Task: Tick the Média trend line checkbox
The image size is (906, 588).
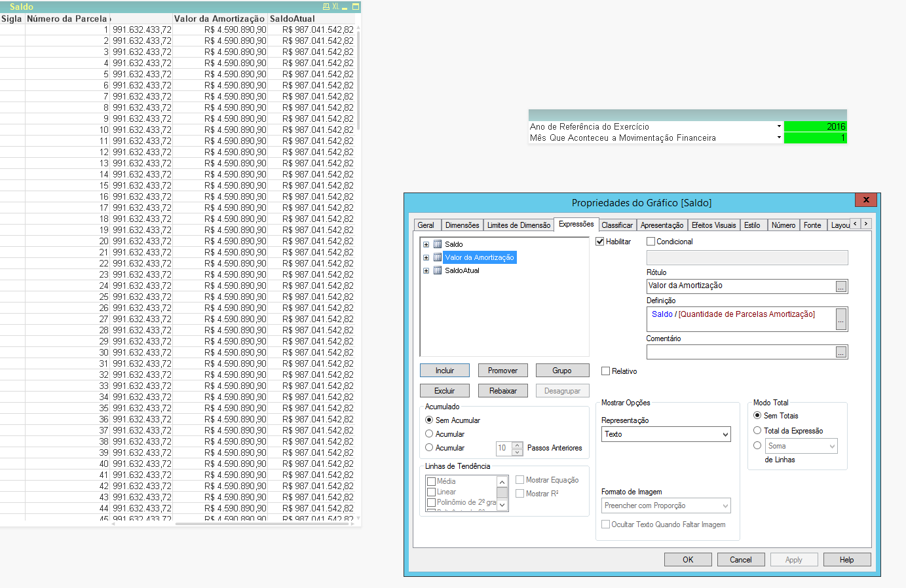Action: 431,481
